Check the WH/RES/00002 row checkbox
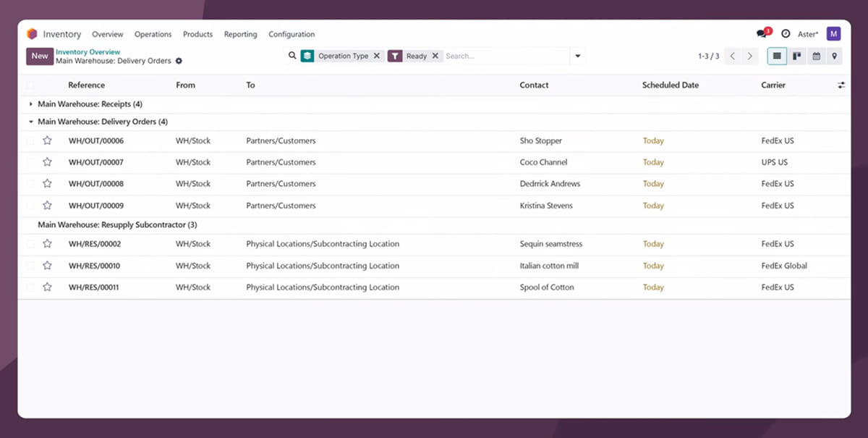 pos(30,244)
